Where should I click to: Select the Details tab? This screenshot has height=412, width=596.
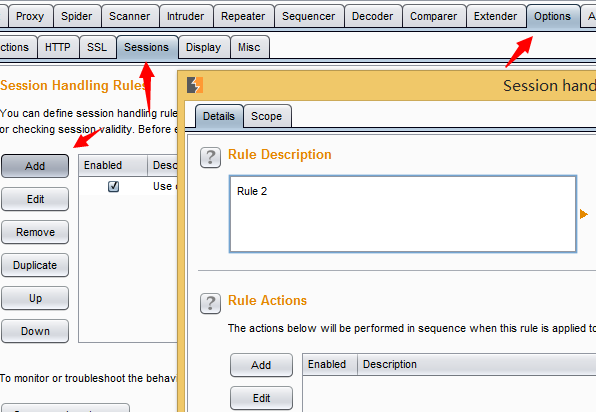point(219,116)
